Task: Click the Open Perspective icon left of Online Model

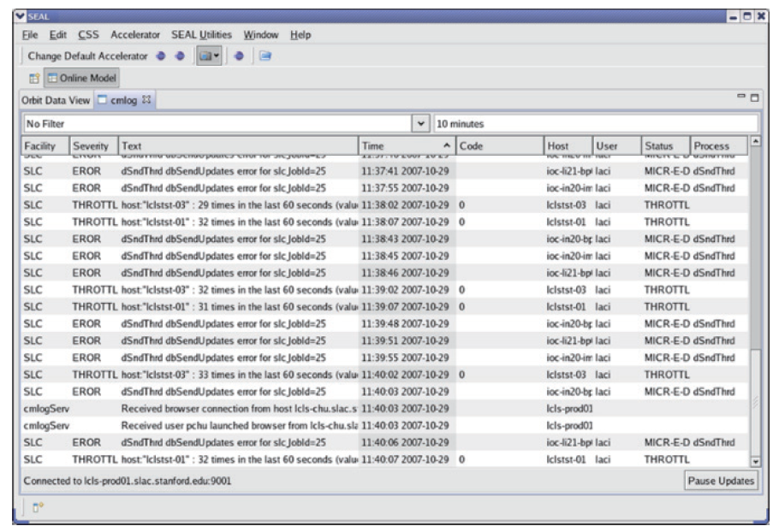Action: (34, 79)
